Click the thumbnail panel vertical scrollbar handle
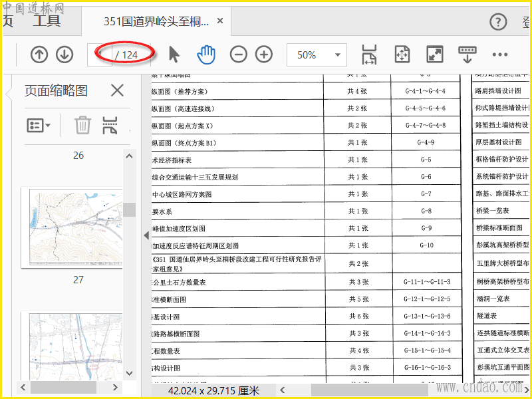 pos(129,209)
